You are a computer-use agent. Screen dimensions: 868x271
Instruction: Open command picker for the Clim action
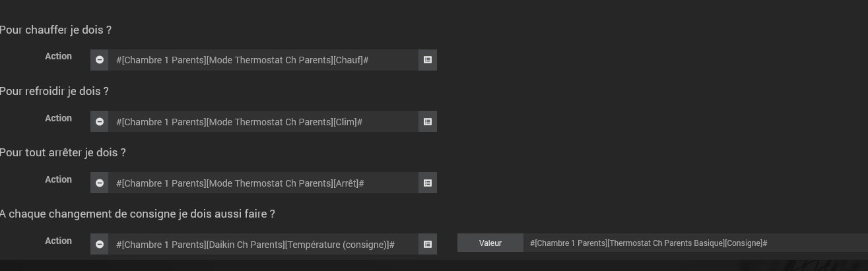point(428,121)
